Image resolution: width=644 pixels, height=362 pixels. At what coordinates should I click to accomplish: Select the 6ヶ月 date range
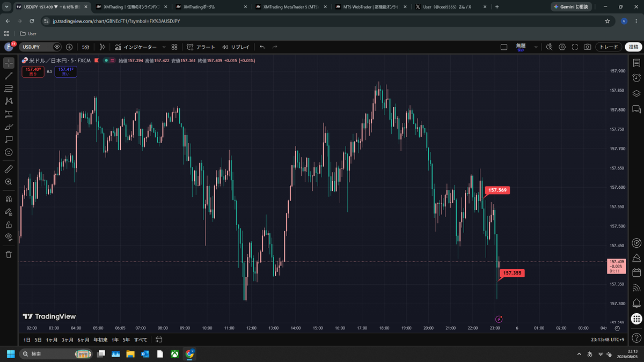pyautogui.click(x=83, y=339)
